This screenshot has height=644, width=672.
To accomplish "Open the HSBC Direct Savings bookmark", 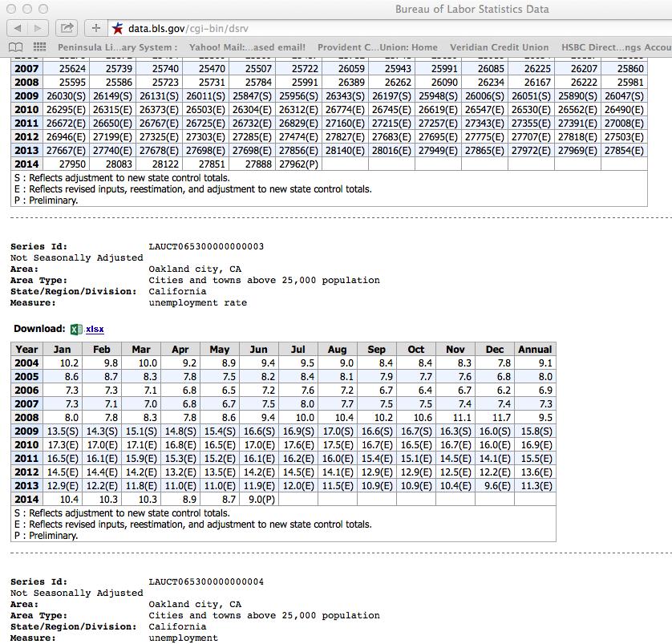I will click(x=617, y=47).
